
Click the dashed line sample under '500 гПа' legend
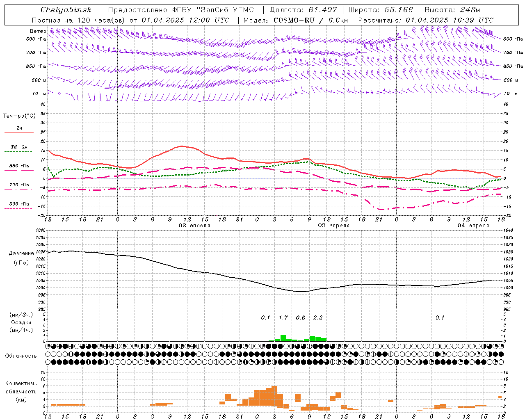point(18,209)
